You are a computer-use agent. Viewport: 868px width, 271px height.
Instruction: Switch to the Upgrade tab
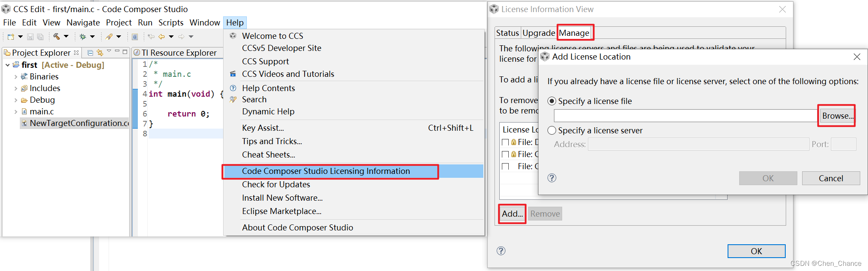point(538,32)
